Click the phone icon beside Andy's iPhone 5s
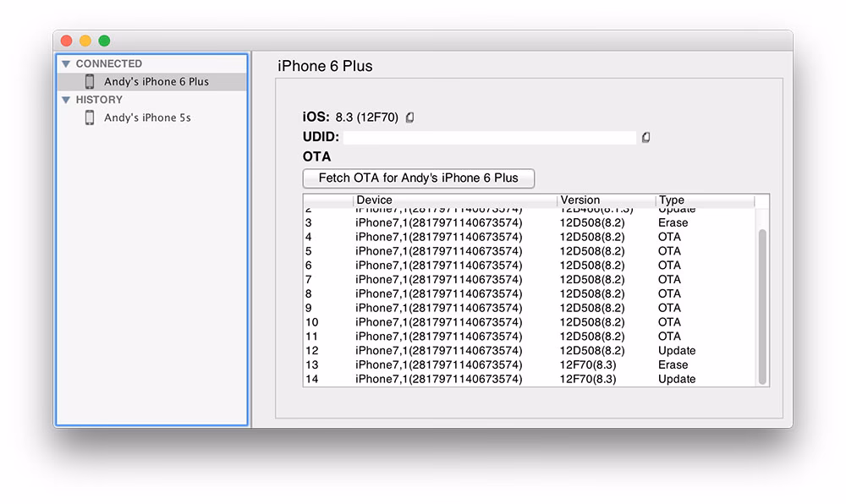846x504 pixels. click(90, 118)
